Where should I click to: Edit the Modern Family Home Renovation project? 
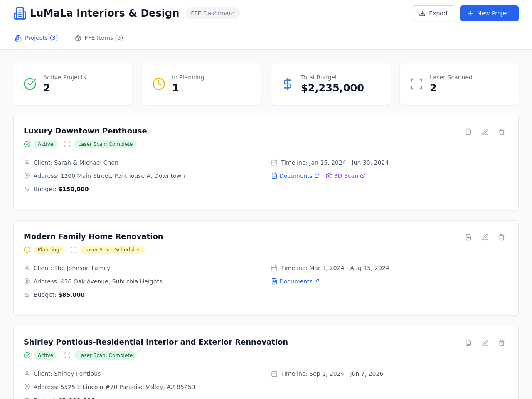tap(485, 237)
